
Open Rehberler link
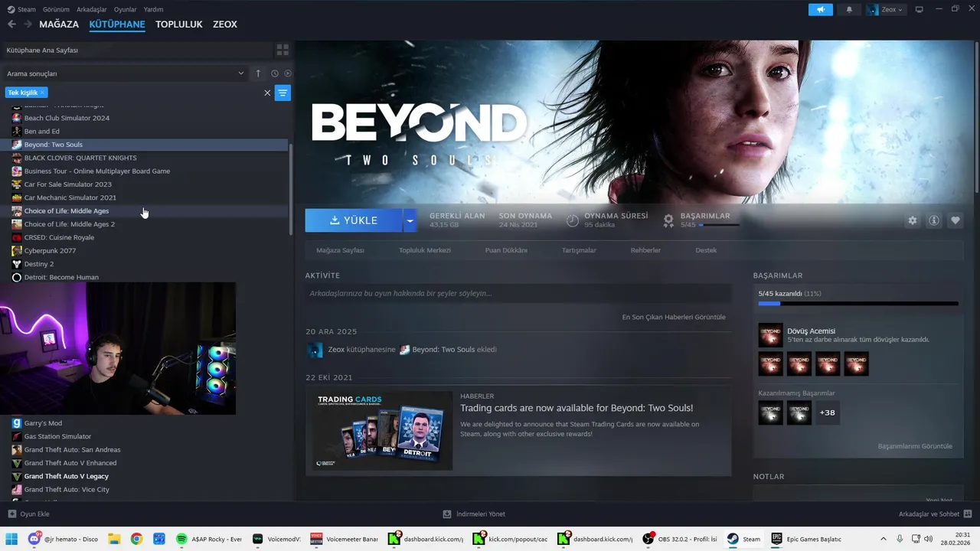coord(645,250)
